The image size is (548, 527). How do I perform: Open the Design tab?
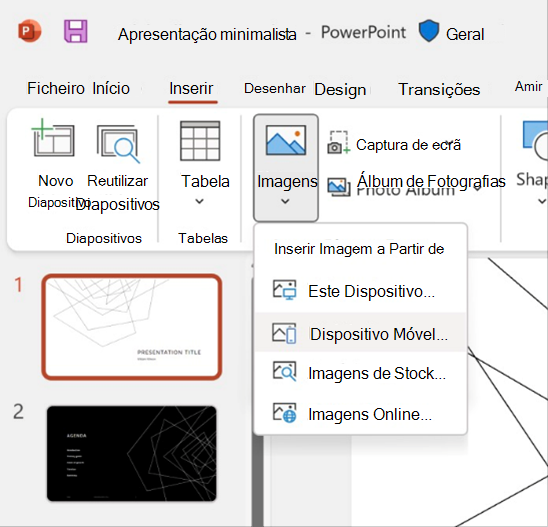click(340, 89)
